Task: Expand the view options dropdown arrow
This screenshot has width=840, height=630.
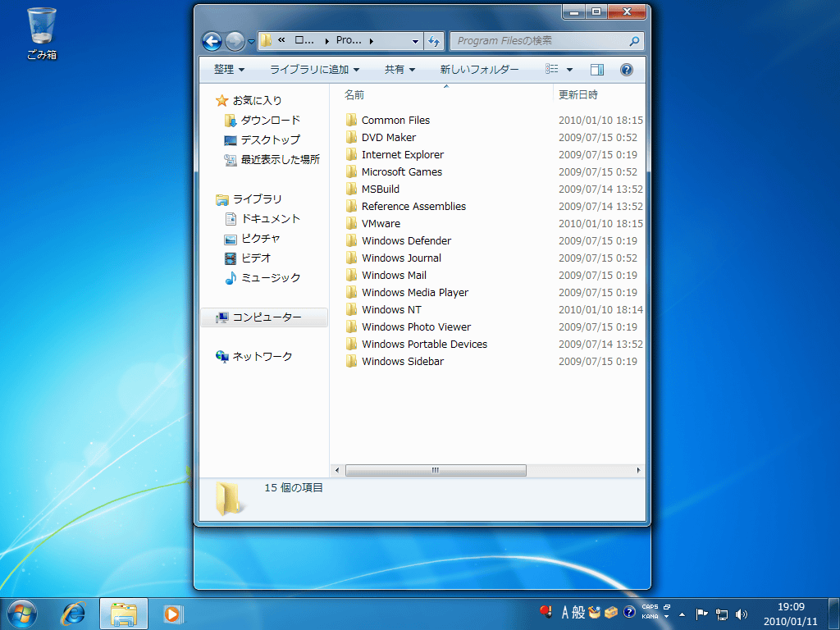Action: pos(569,70)
